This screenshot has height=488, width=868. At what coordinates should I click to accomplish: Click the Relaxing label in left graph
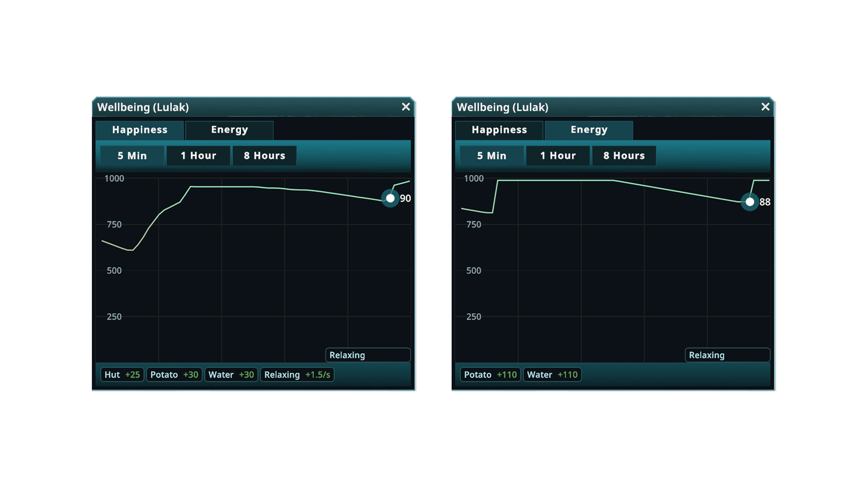(x=368, y=355)
